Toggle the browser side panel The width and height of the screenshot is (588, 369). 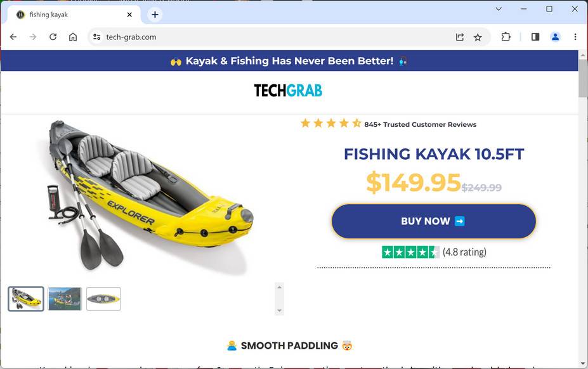tap(535, 37)
